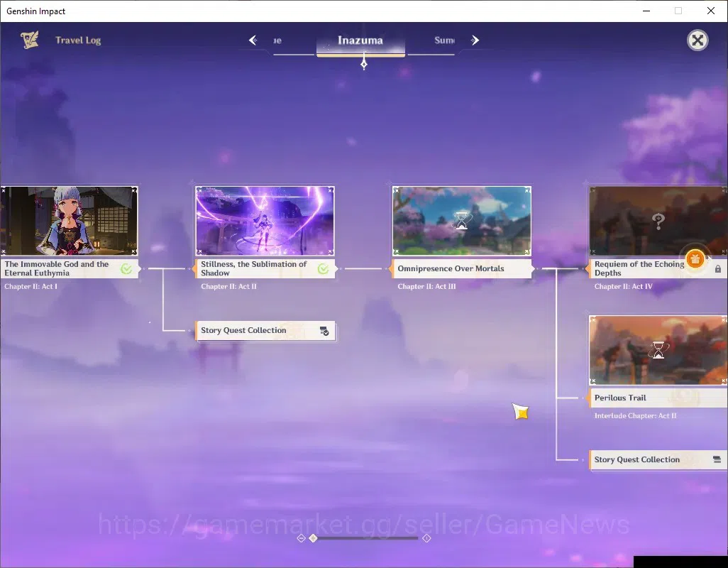This screenshot has height=568, width=728.
Task: Click the diamond marker below the Inazuma tab
Action: click(364, 63)
